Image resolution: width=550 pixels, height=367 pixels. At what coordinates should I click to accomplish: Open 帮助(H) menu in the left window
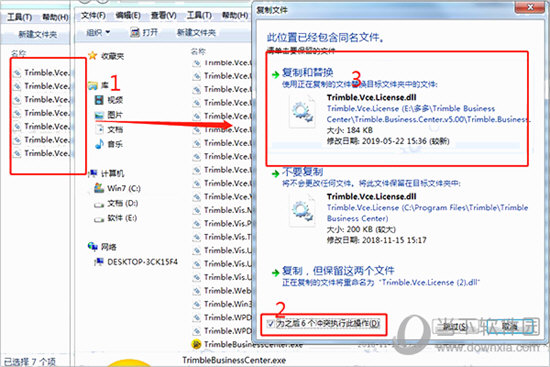[x=55, y=17]
